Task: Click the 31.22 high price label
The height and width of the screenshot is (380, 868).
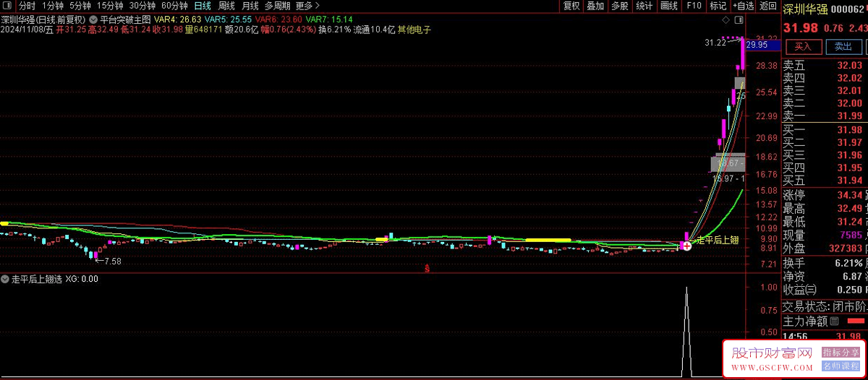Action: pos(715,43)
